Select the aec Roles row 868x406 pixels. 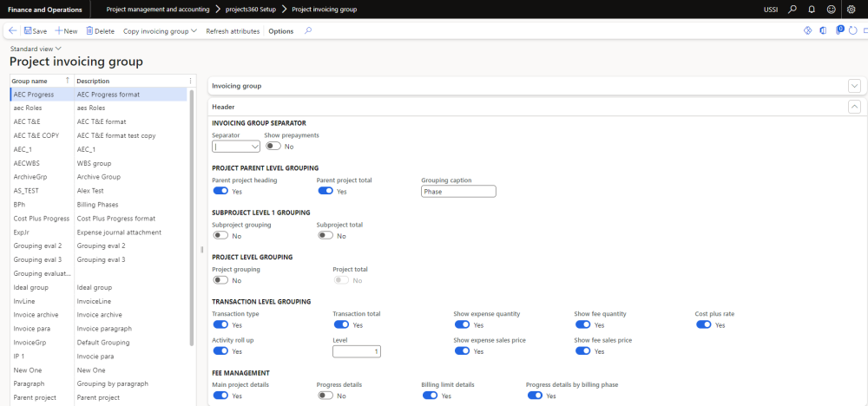pos(99,108)
